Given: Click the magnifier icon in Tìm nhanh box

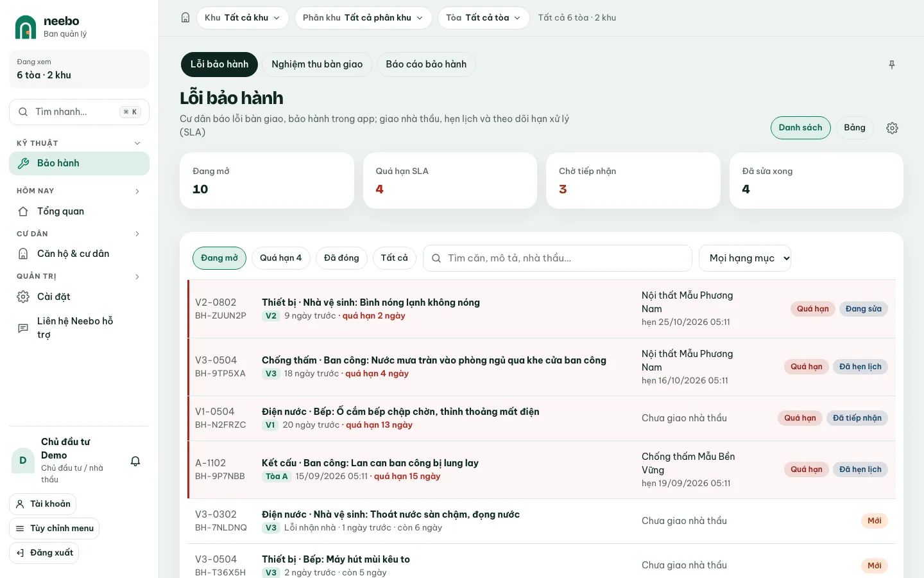Looking at the screenshot, I should (23, 112).
